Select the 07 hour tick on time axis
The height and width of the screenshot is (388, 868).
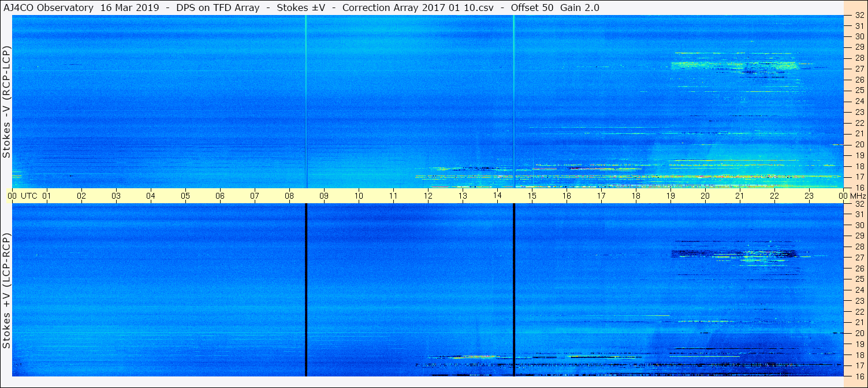[255, 196]
